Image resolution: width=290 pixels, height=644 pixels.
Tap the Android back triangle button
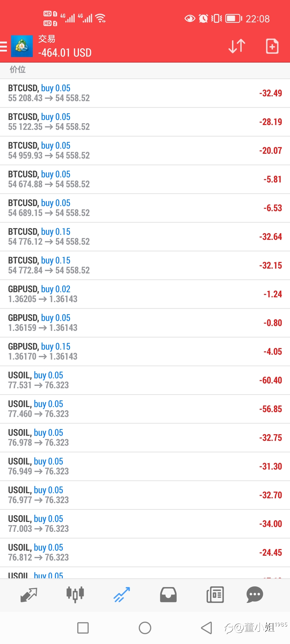(x=206, y=628)
